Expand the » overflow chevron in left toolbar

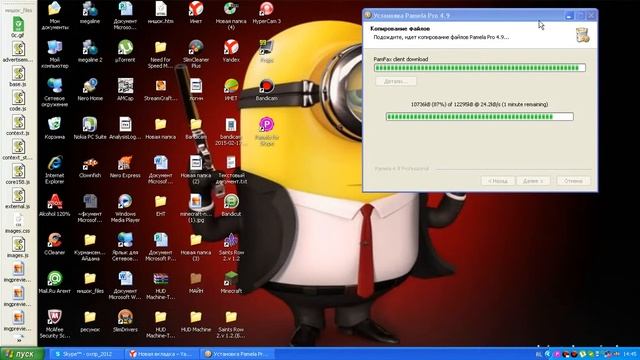point(19,340)
